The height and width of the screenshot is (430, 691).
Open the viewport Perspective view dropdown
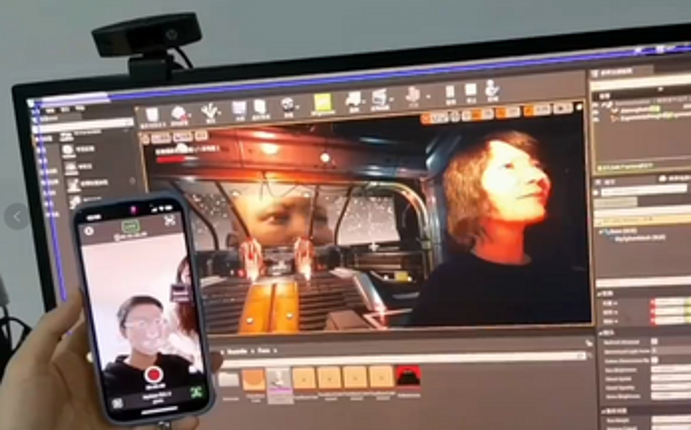(x=161, y=139)
